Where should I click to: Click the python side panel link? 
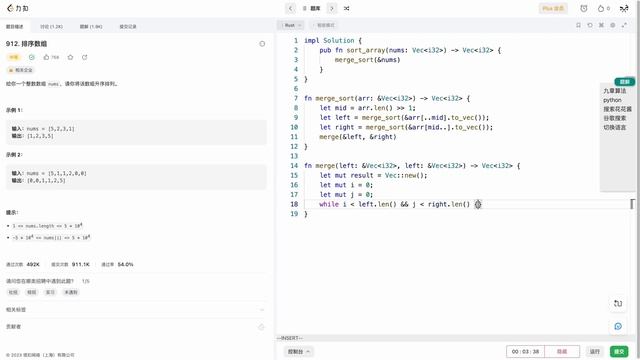point(612,100)
